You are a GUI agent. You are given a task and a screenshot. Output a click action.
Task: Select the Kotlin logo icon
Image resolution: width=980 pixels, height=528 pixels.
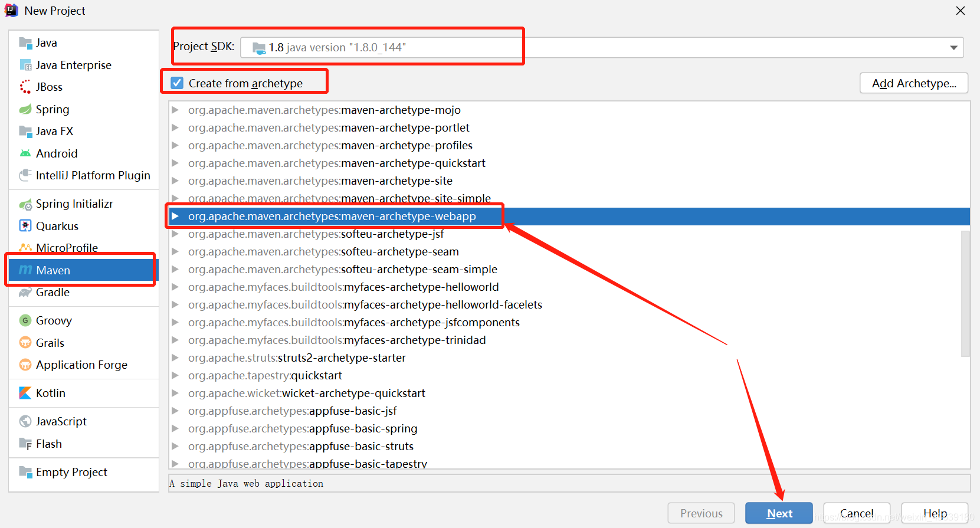point(25,393)
